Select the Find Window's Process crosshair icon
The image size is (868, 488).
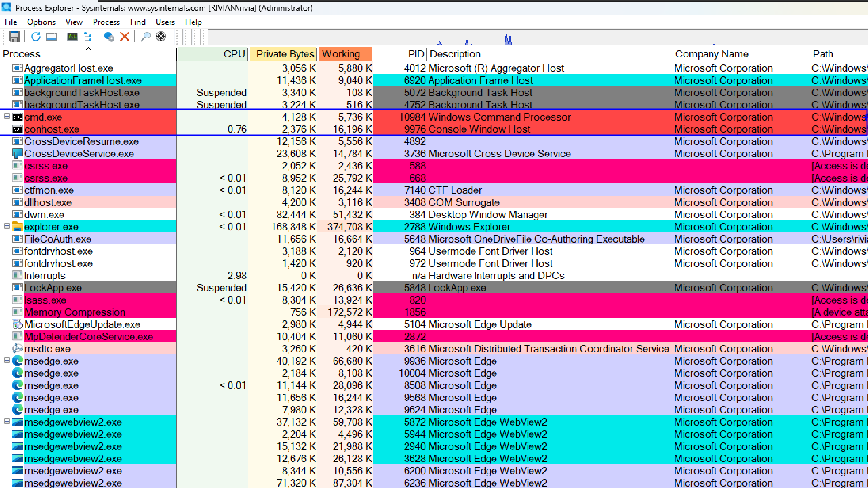point(161,37)
